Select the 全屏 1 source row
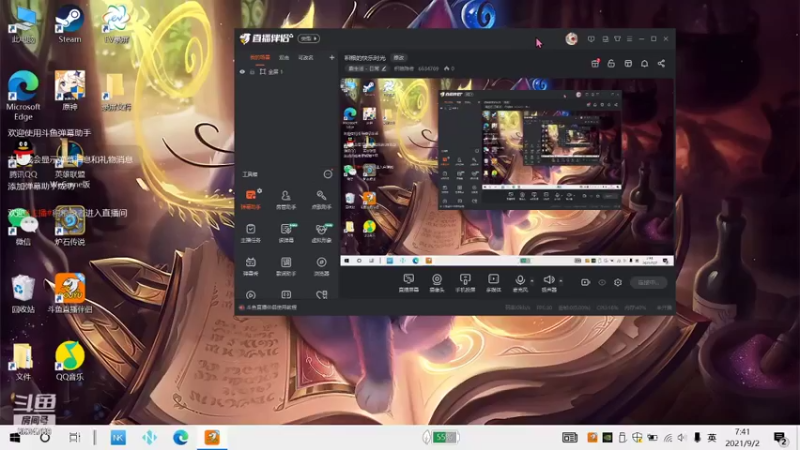Screen dimensions: 800x450 tap(287, 72)
